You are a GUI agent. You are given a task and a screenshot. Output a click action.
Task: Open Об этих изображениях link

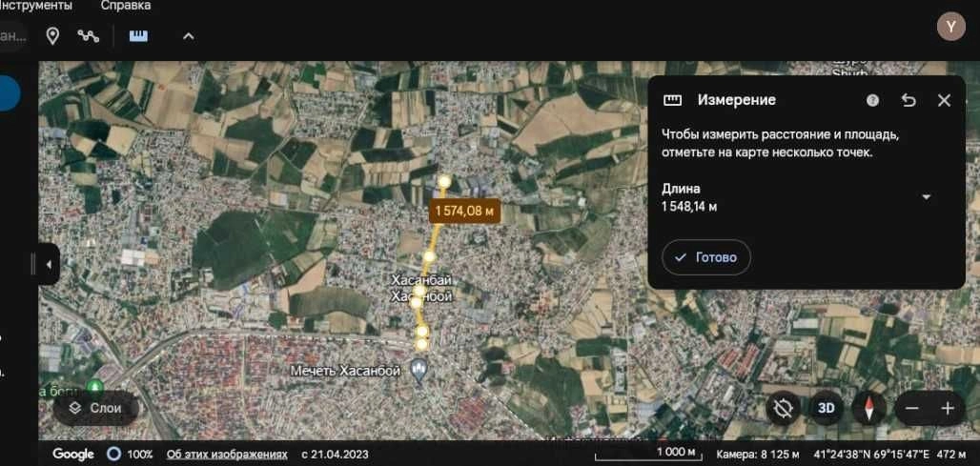227,455
